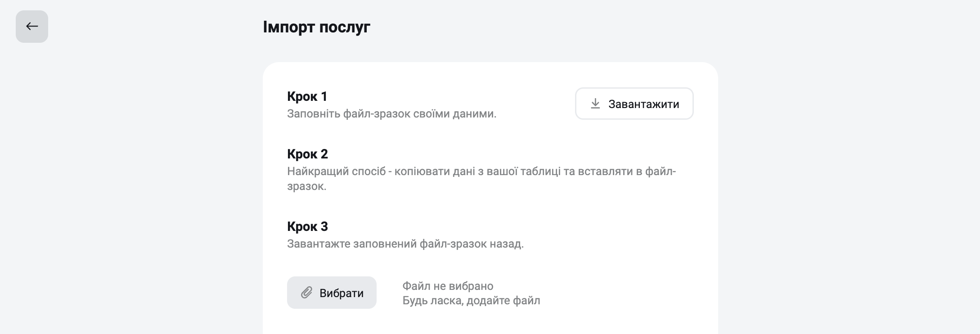Choose a file with the Вибрати button
980x334 pixels.
coord(332,293)
